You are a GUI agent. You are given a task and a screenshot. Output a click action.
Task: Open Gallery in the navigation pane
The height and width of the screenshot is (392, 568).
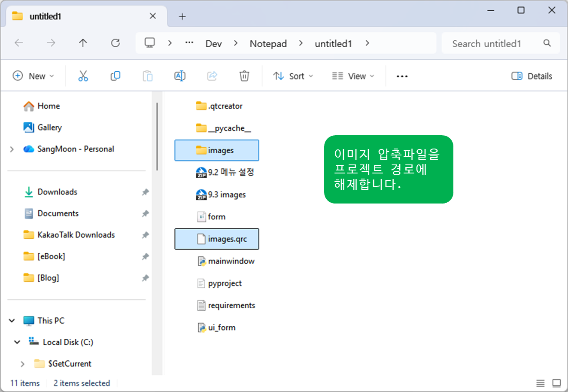pyautogui.click(x=43, y=128)
